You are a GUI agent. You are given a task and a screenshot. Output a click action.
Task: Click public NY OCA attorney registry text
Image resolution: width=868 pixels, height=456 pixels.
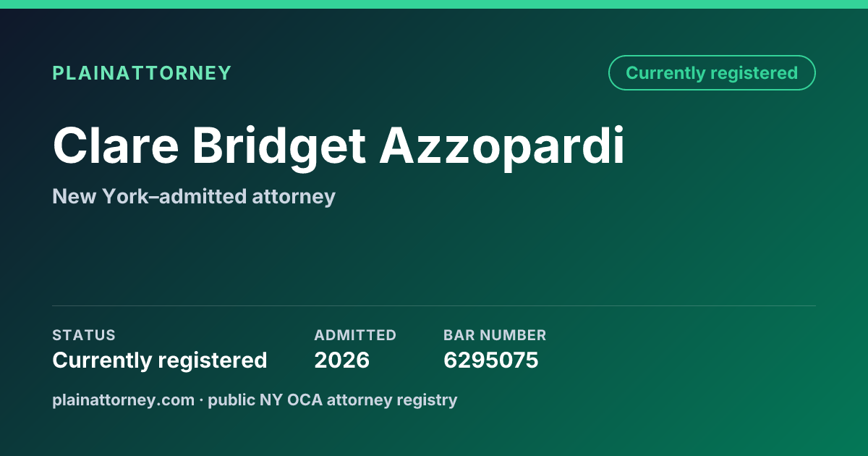coord(333,400)
